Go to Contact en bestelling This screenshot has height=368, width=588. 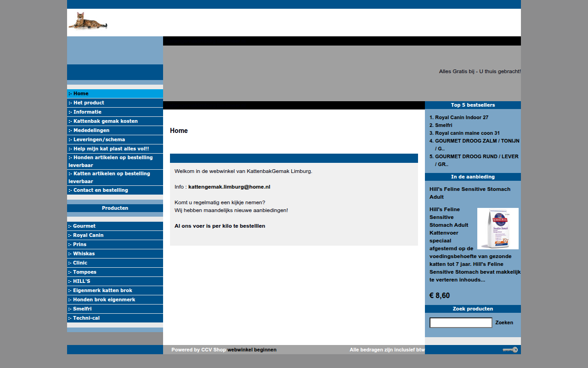click(115, 190)
